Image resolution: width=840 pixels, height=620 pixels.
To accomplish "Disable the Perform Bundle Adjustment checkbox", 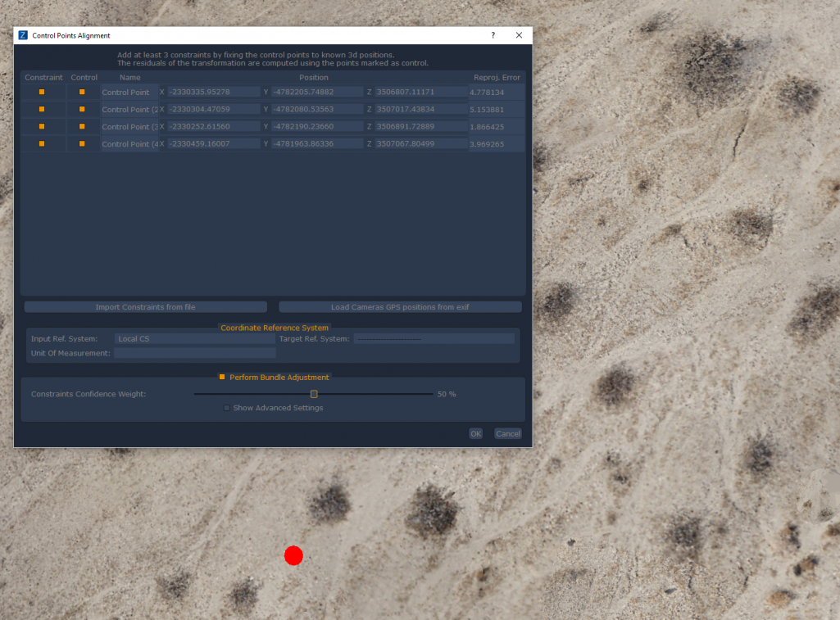I will click(x=222, y=377).
